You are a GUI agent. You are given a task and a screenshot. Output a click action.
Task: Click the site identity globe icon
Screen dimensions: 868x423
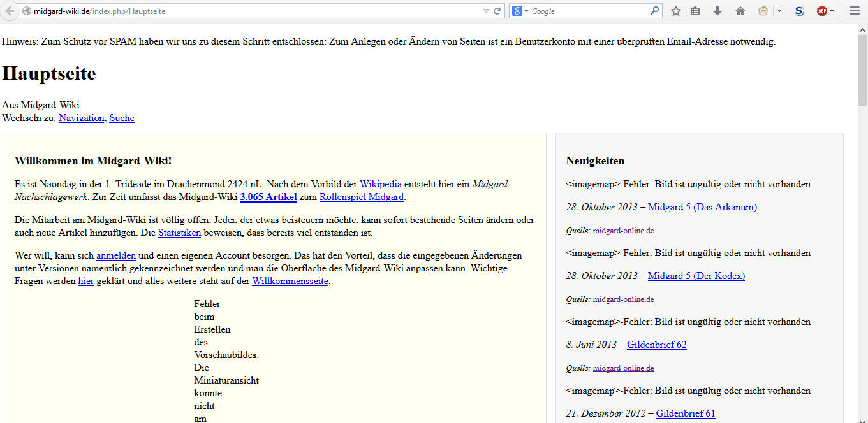point(27,11)
